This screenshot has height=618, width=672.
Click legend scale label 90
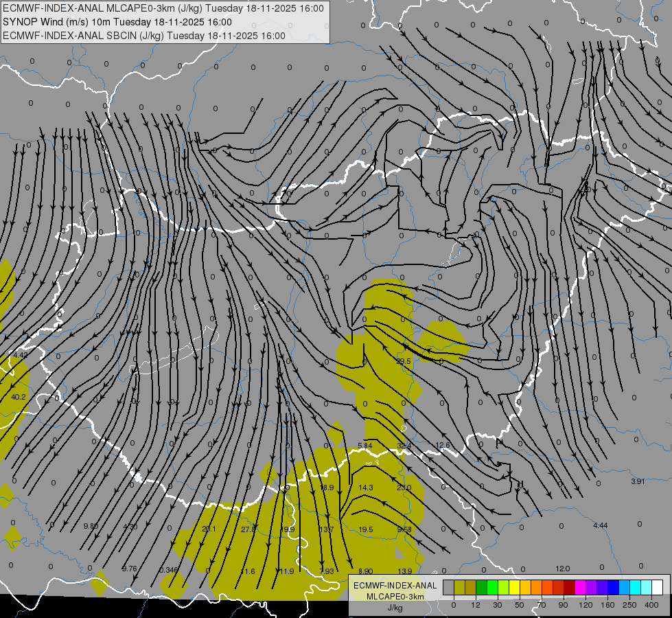tap(563, 606)
